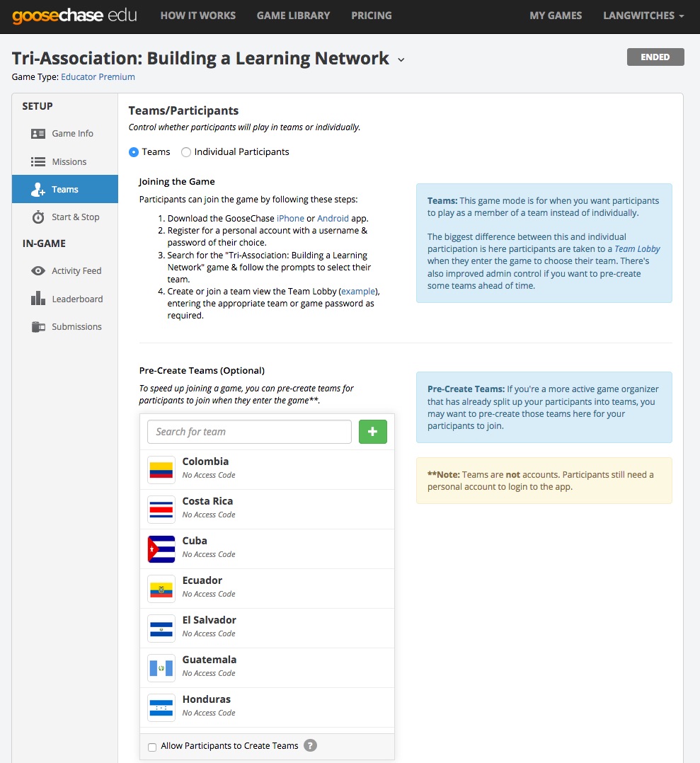700x763 pixels.
Task: Open the Activity Feed sidebar section
Action: [65, 270]
